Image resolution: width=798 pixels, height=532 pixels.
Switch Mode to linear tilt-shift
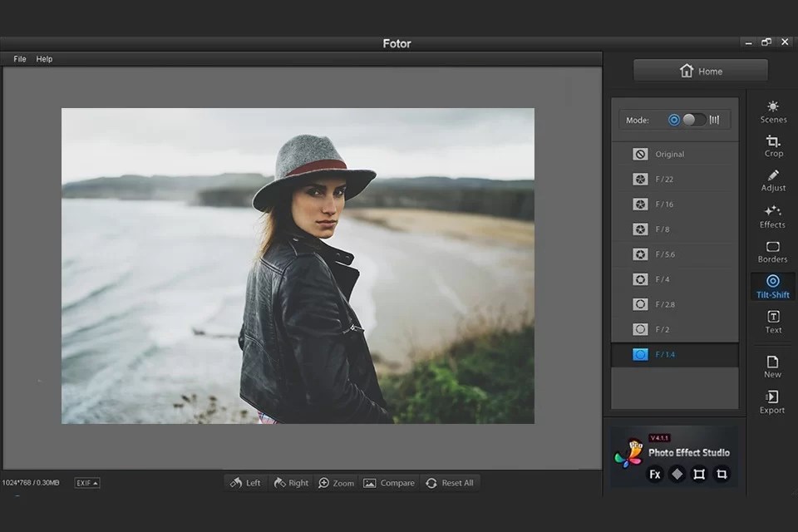coord(713,119)
